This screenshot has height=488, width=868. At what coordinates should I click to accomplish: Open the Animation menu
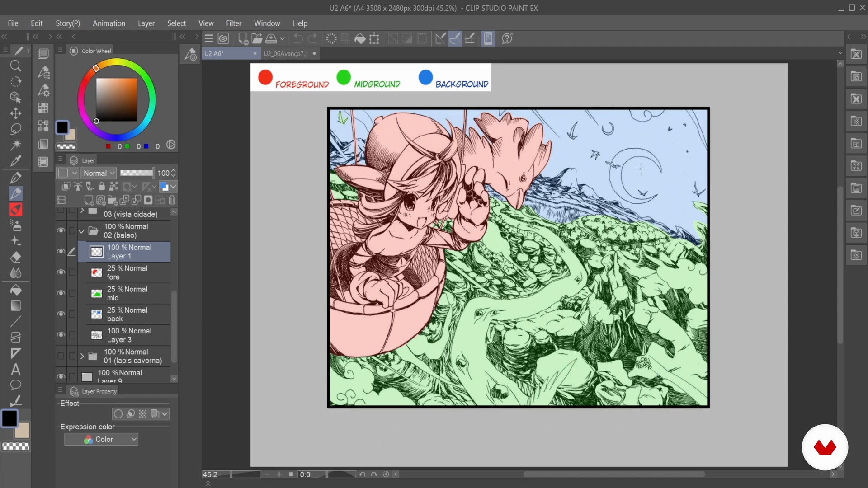[x=109, y=23]
